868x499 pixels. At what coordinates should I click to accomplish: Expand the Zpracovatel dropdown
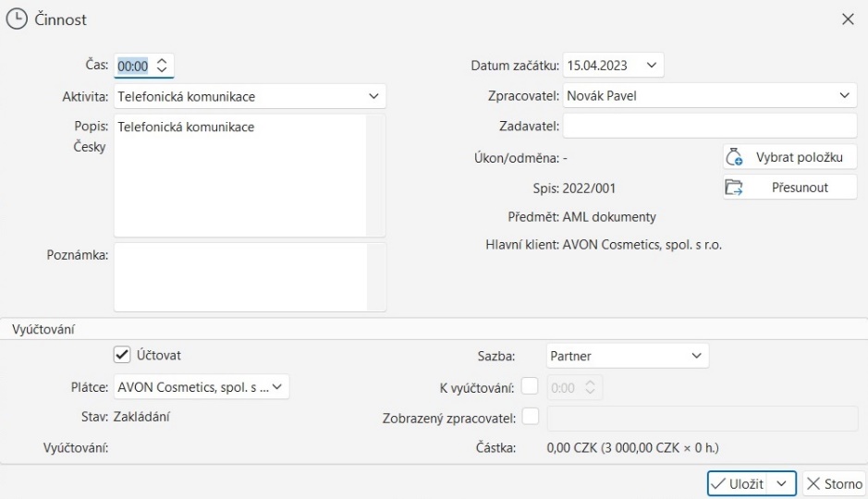coord(845,95)
